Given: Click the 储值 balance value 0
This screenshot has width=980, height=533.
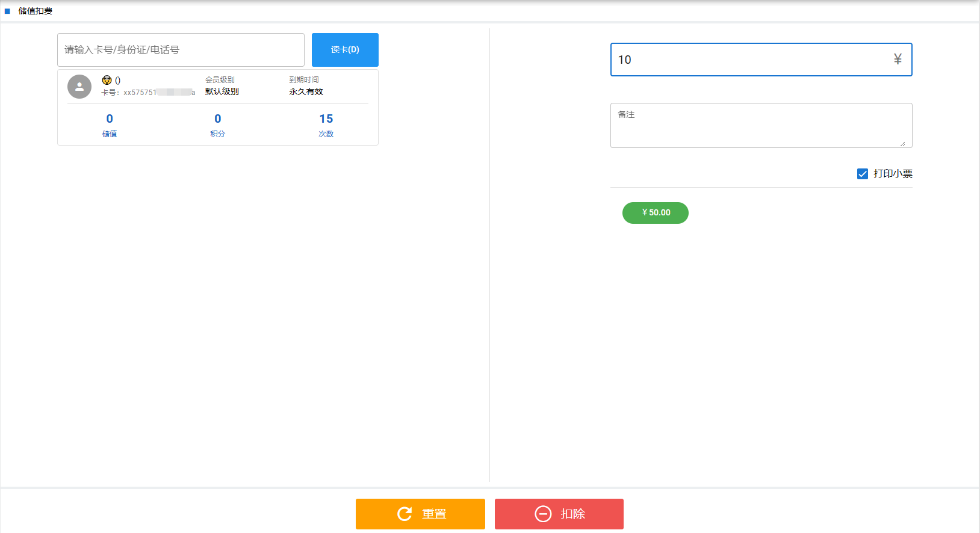Looking at the screenshot, I should 110,119.
